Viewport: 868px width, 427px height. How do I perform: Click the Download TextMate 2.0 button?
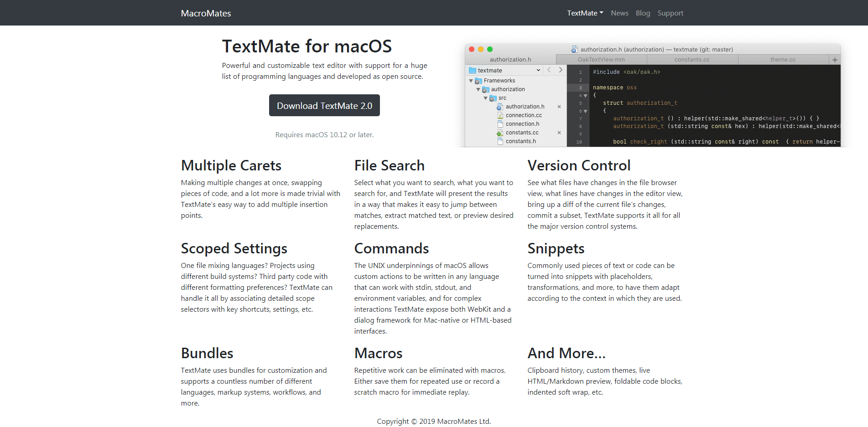click(x=324, y=105)
